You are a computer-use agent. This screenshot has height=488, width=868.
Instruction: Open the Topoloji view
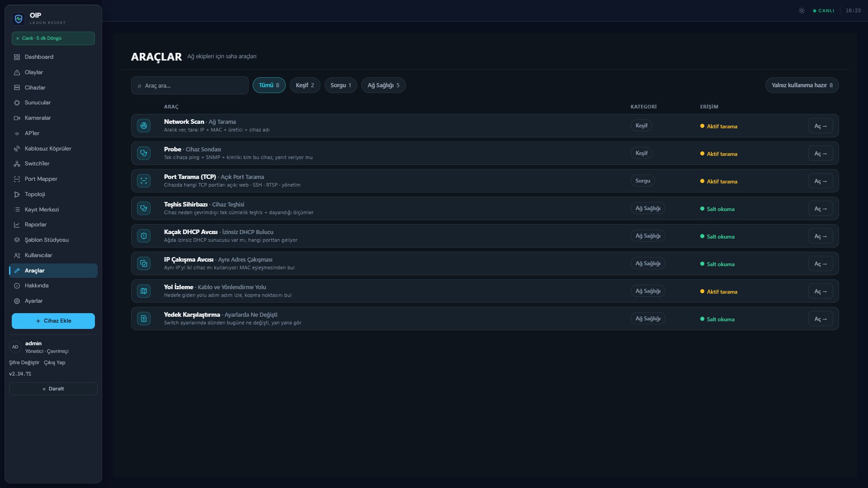click(53, 194)
